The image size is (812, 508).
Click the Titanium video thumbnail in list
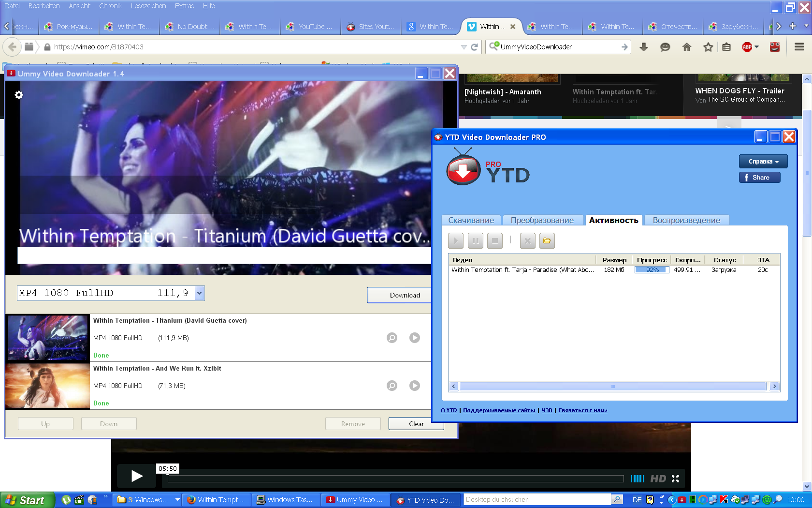pos(47,338)
